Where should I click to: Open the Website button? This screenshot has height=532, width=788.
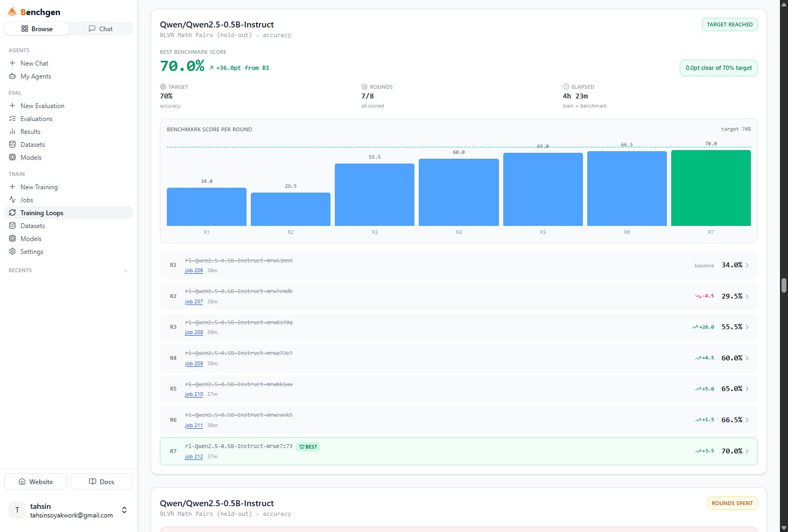point(36,482)
